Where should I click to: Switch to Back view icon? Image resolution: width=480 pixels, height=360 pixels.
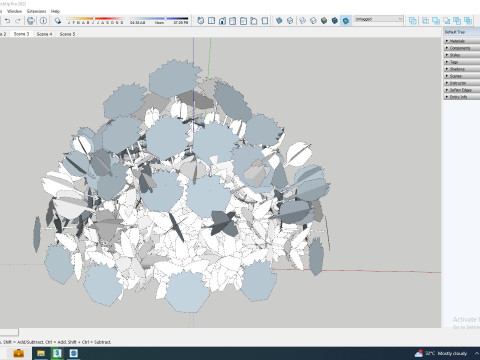pyautogui.click(x=243, y=21)
